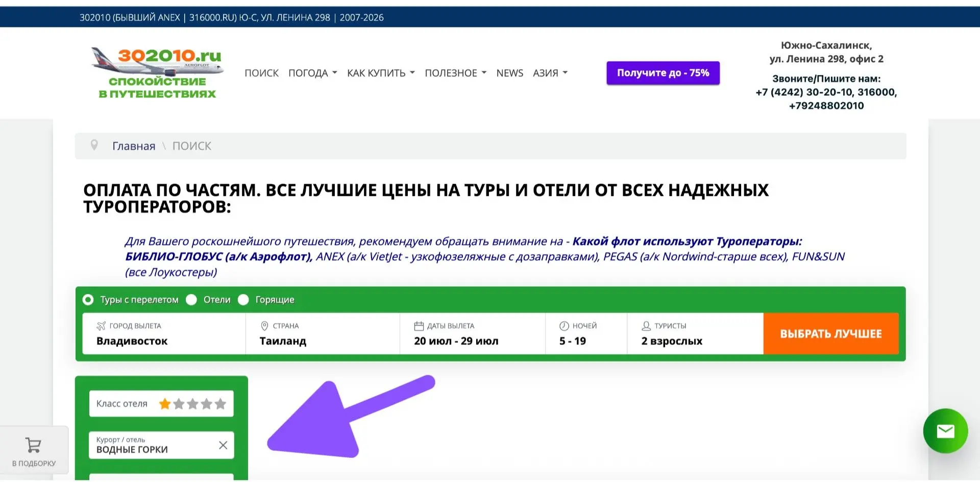This screenshot has width=980, height=482.
Task: Click the phone number +79248802010
Action: coord(826,106)
